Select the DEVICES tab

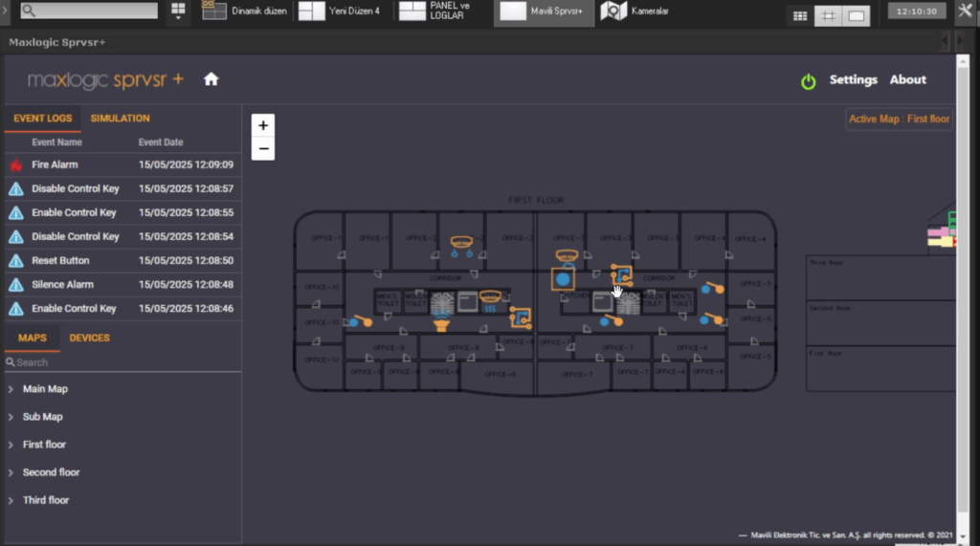point(89,338)
